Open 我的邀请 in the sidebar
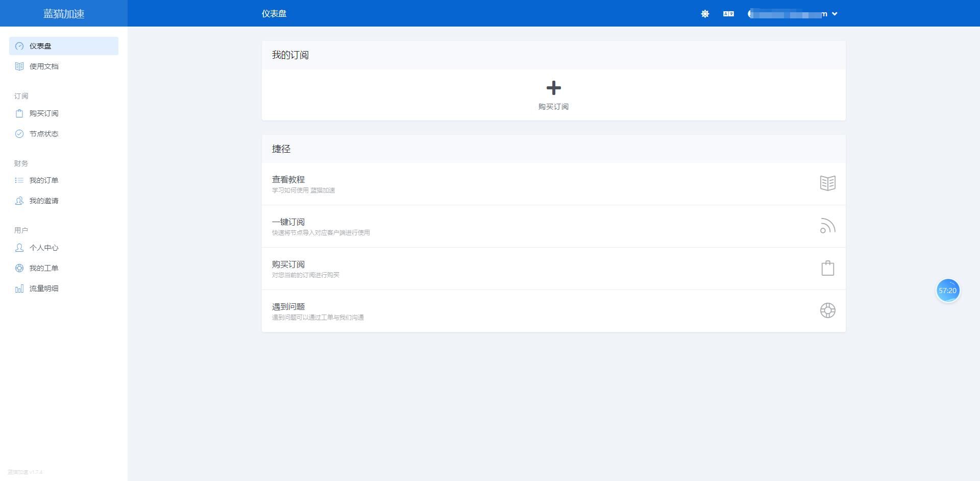Screen dimensions: 980x481 pyautogui.click(x=64, y=201)
